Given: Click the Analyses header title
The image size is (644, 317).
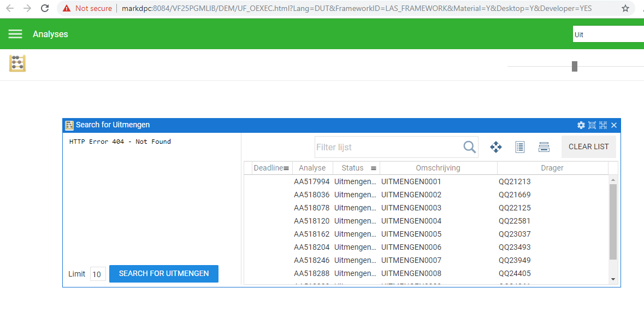Looking at the screenshot, I should (x=50, y=34).
